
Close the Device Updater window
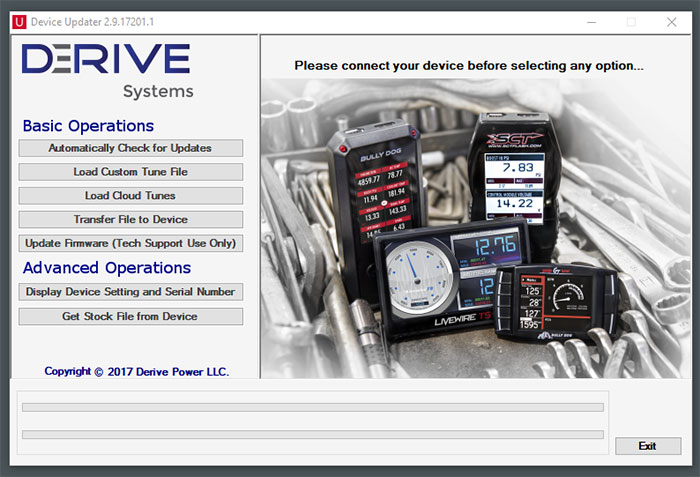click(x=672, y=22)
